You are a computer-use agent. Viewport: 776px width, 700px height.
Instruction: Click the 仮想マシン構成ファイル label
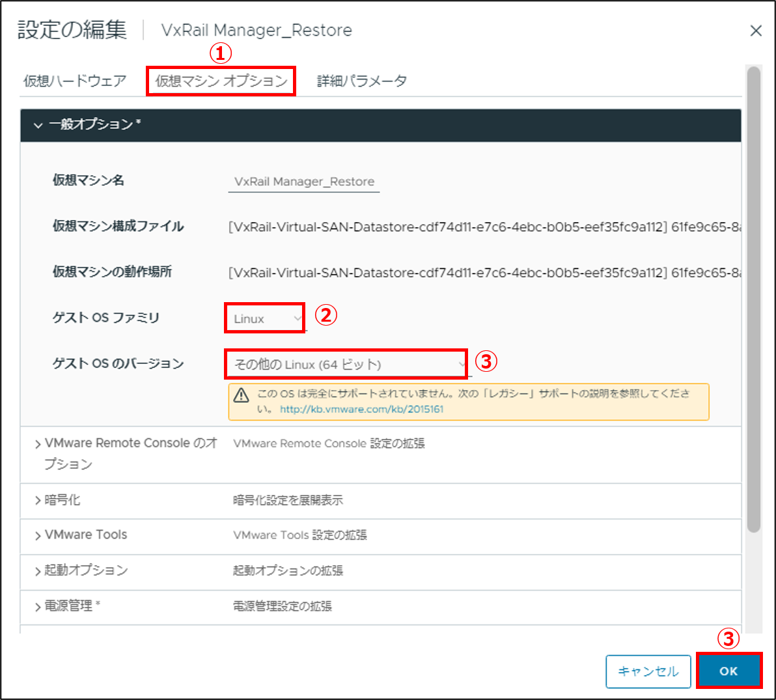118,226
